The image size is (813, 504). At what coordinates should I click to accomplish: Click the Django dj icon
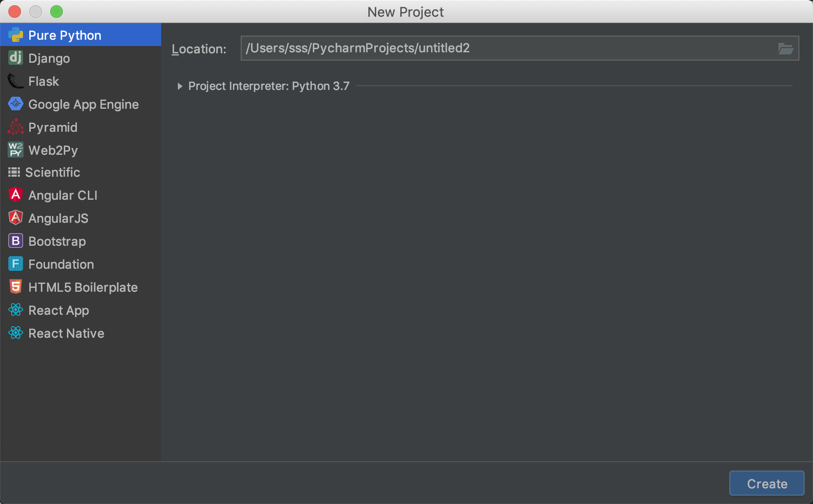pos(16,58)
